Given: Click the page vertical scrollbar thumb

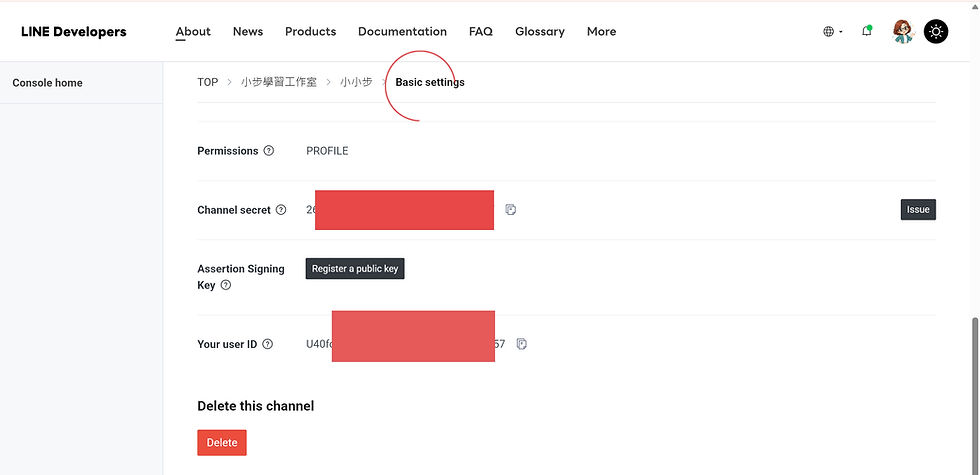Looking at the screenshot, I should [x=975, y=394].
